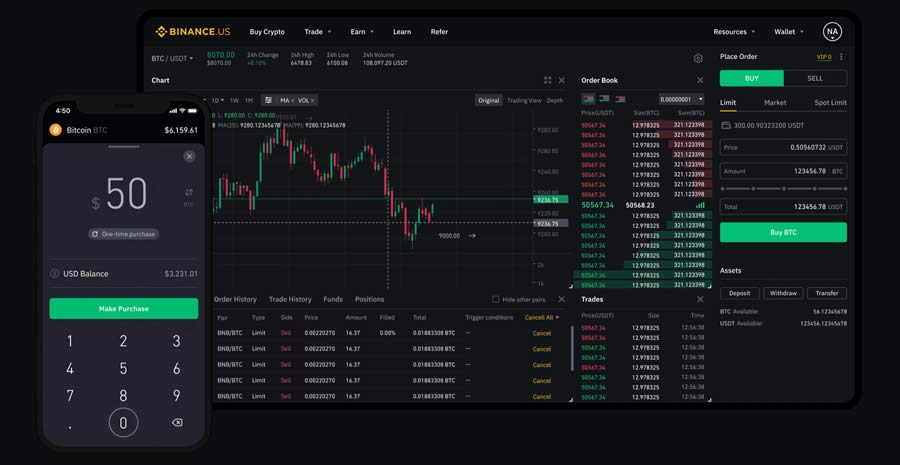
Task: Select Depth chart mode
Action: [x=554, y=100]
